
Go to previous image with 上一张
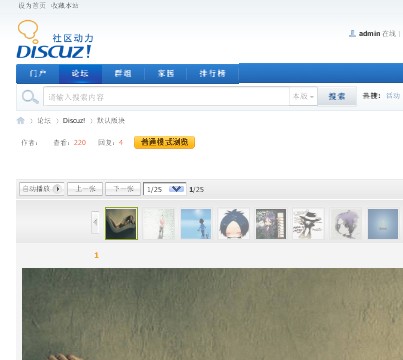85,189
